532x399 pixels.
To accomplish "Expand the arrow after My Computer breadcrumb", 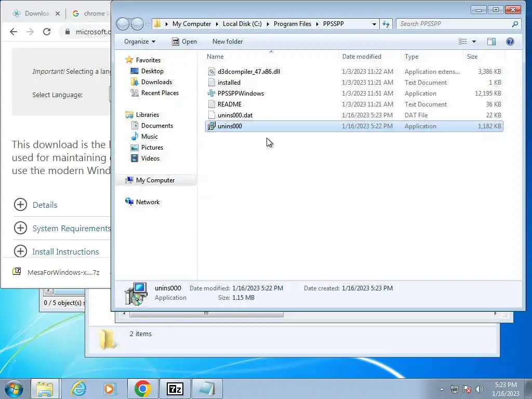I will (x=217, y=24).
